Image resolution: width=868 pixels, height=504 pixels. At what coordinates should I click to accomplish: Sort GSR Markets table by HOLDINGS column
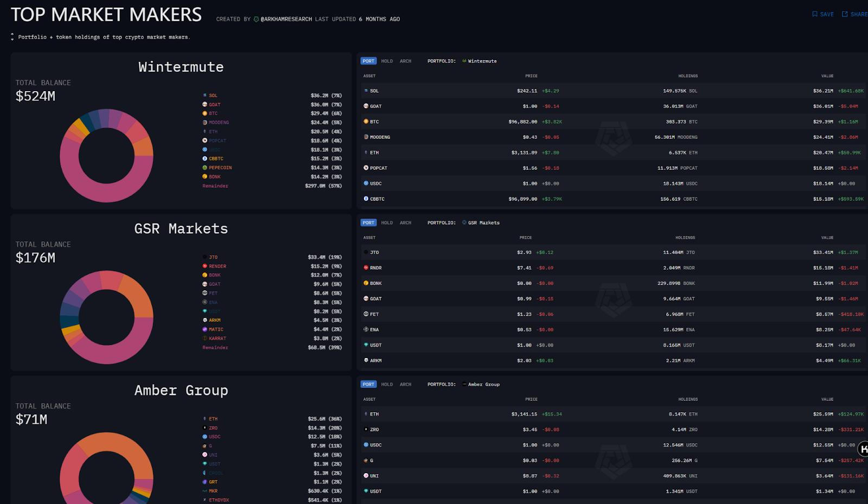(685, 238)
